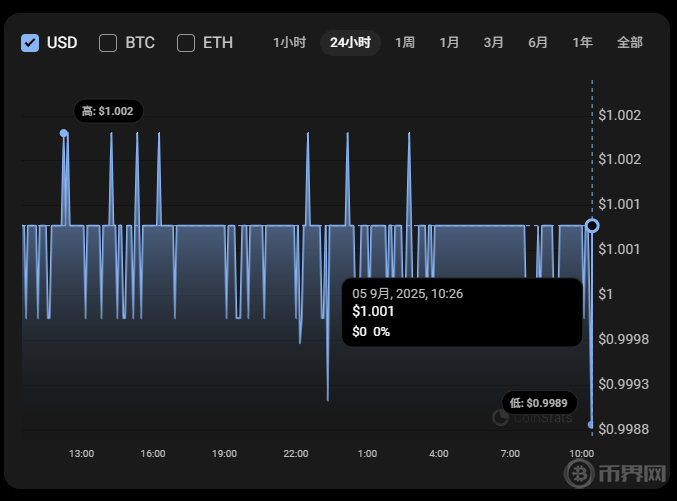The height and width of the screenshot is (501, 677).
Task: Click the $1 price axis label
Action: (604, 294)
